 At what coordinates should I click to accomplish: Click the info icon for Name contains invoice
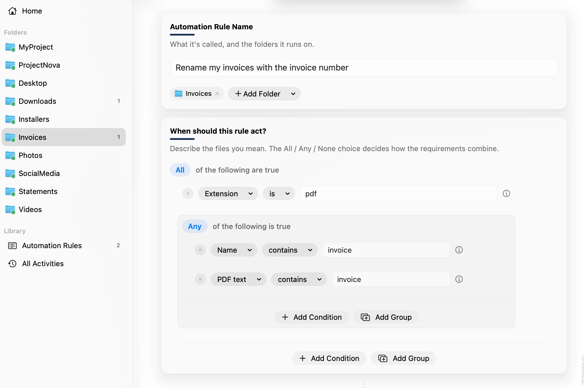459,250
